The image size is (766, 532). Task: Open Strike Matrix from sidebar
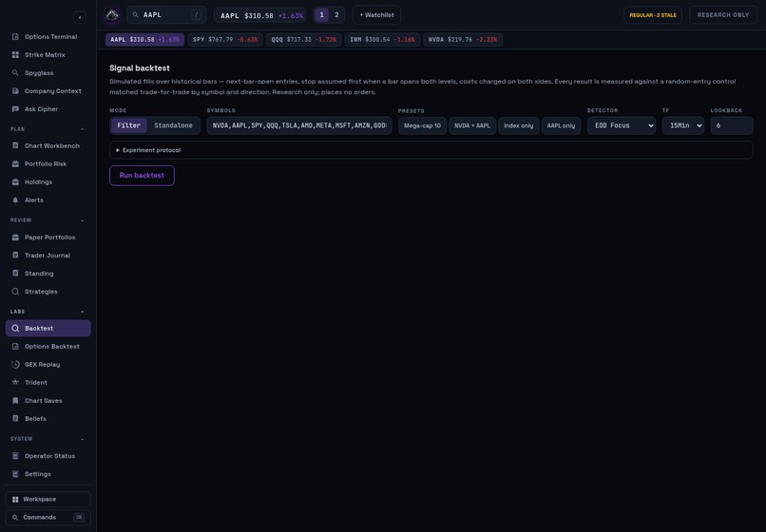click(48, 55)
